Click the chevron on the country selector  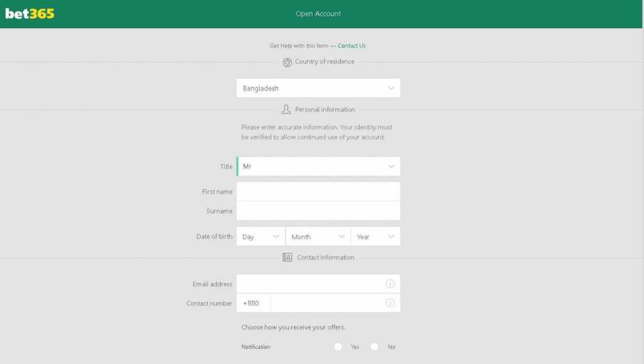click(390, 88)
